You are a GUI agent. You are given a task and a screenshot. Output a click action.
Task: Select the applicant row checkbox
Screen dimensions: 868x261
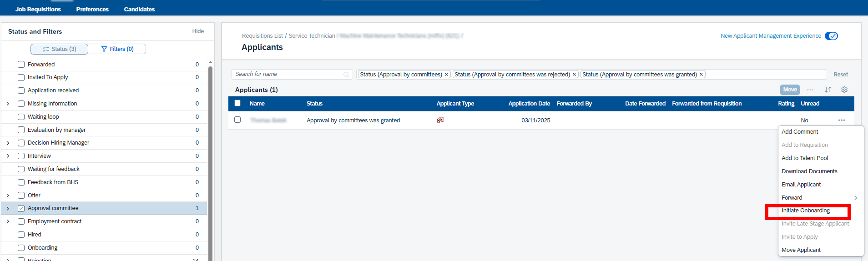(x=237, y=120)
